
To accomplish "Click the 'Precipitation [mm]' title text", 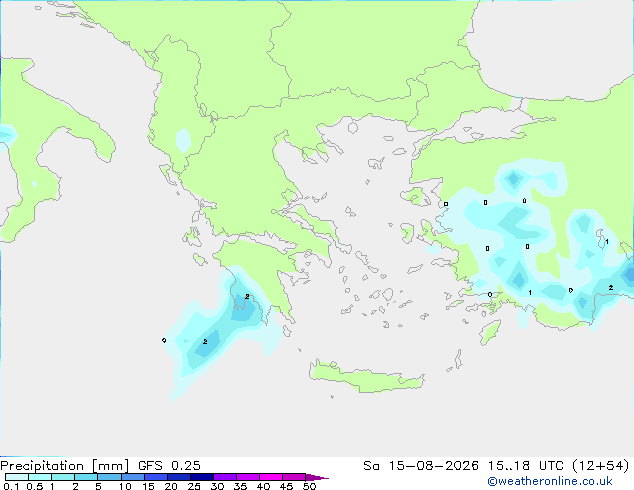I will [64, 466].
